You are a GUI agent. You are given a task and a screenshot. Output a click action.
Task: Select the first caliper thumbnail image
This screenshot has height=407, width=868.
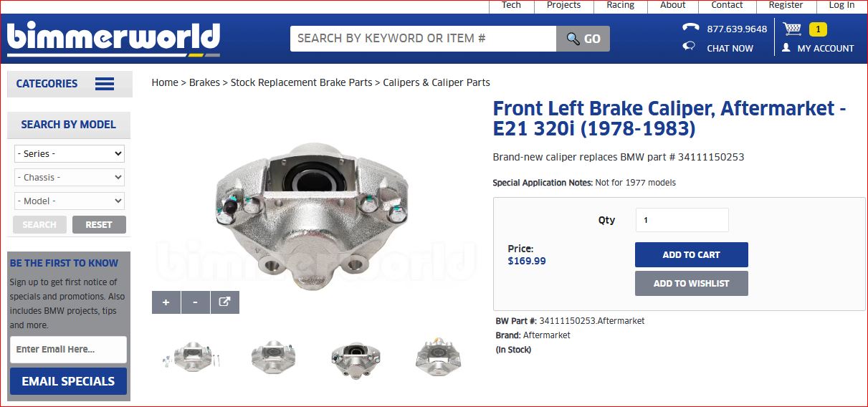tap(189, 356)
